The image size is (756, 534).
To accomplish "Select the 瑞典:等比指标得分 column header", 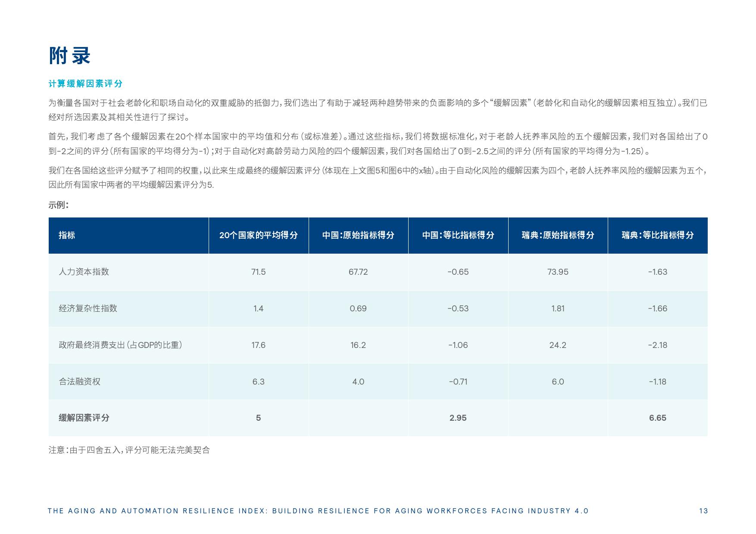I will click(x=657, y=235).
